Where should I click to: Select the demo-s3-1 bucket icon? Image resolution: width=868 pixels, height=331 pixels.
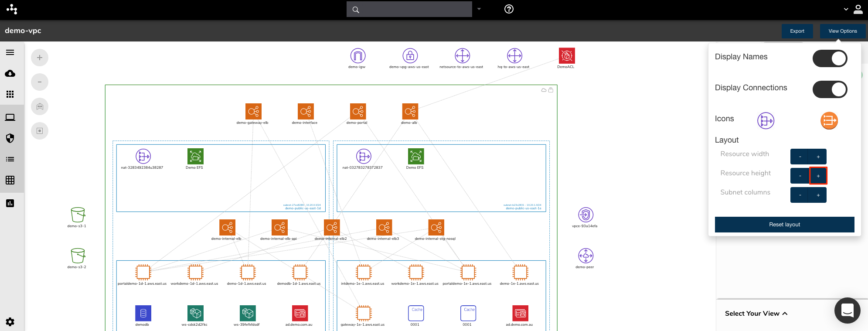[78, 215]
